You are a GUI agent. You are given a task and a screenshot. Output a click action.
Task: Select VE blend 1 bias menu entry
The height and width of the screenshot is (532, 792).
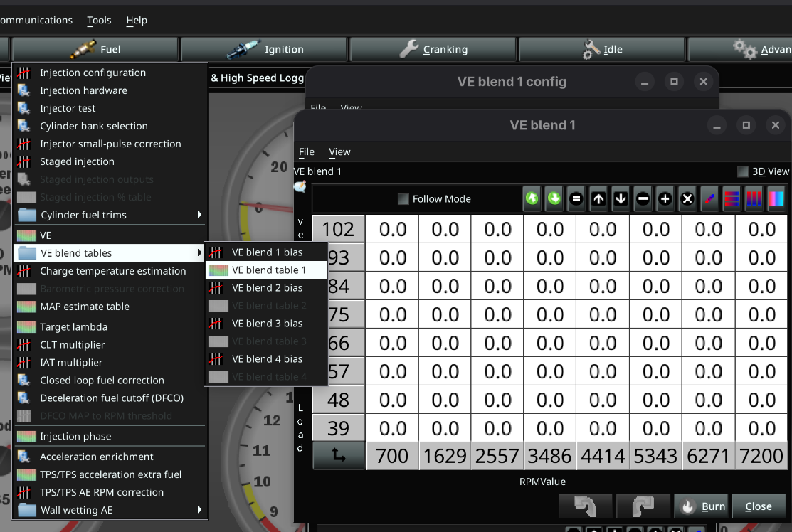point(266,252)
